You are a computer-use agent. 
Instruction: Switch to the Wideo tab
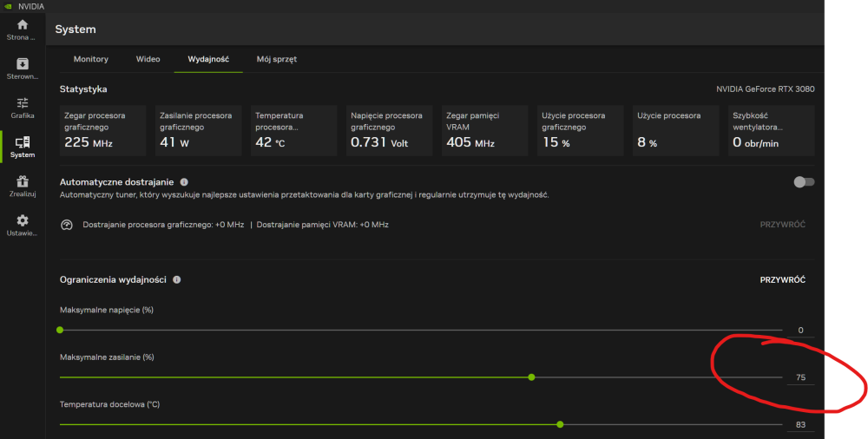coord(148,59)
